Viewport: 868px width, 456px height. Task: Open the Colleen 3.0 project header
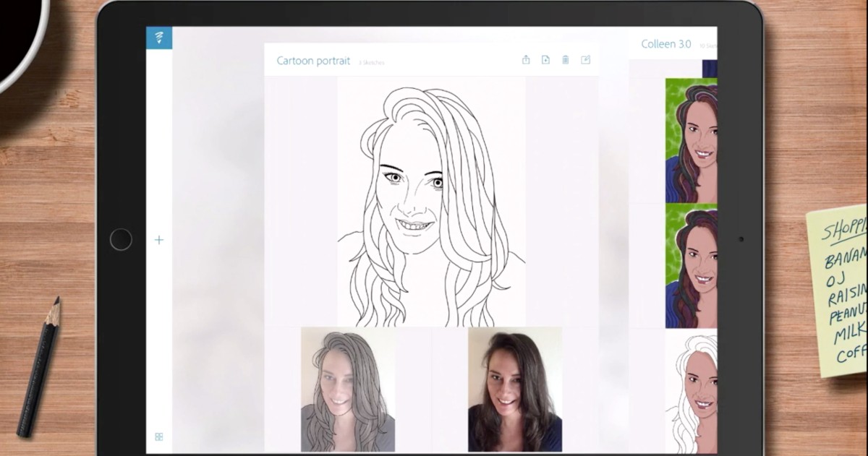coord(665,43)
